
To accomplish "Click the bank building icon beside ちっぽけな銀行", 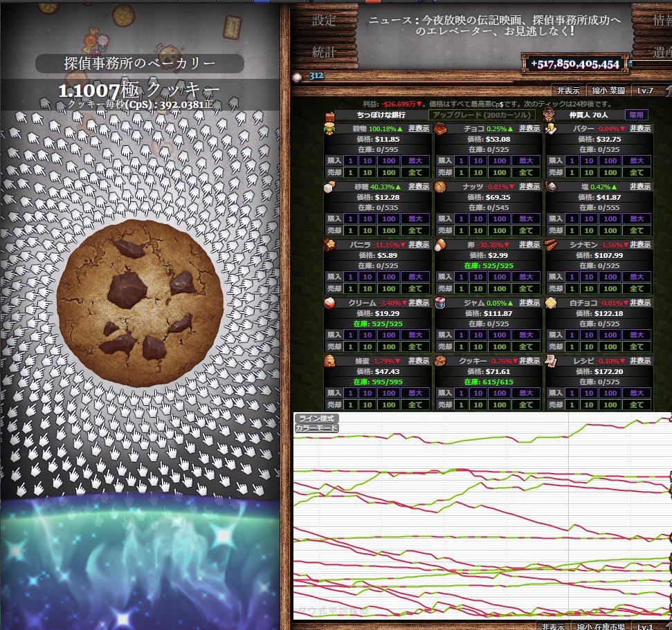I will (x=330, y=115).
